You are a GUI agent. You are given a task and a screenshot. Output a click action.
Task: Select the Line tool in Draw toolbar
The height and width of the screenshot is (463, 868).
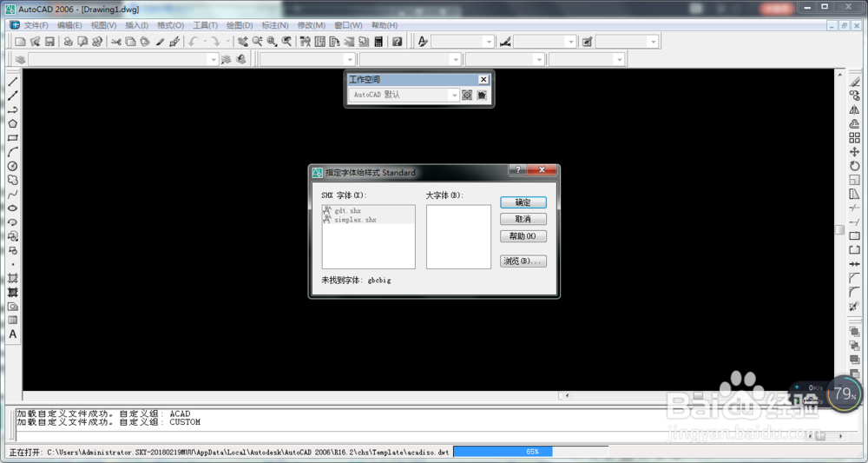coord(13,82)
